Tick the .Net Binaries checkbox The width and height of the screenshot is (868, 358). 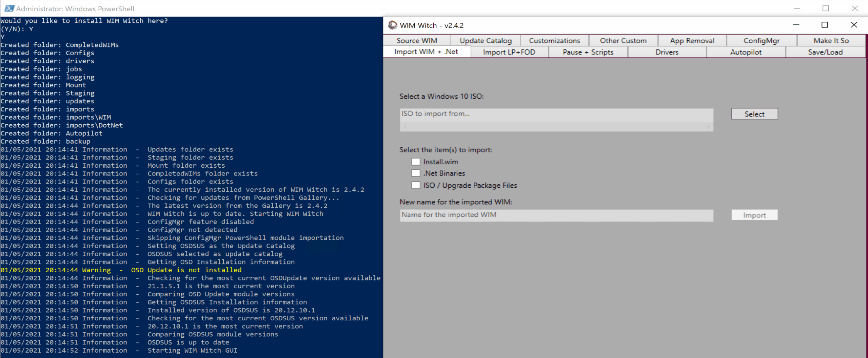[x=416, y=173]
